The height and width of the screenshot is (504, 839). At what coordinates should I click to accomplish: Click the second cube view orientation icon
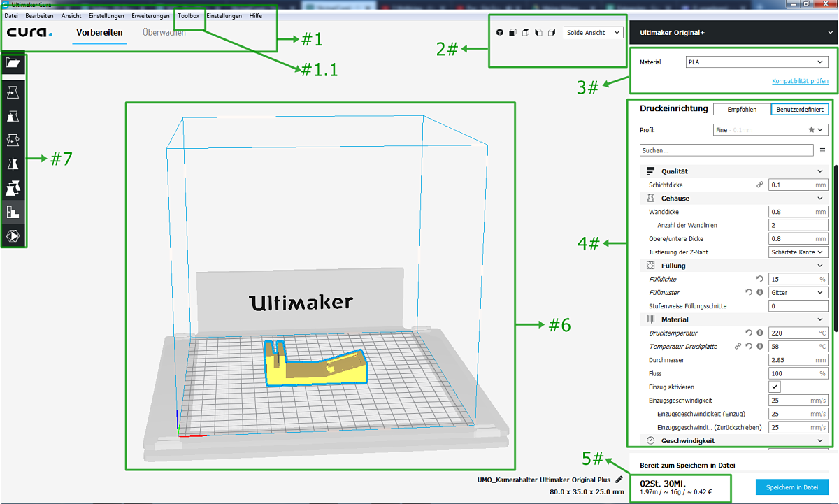pyautogui.click(x=512, y=32)
